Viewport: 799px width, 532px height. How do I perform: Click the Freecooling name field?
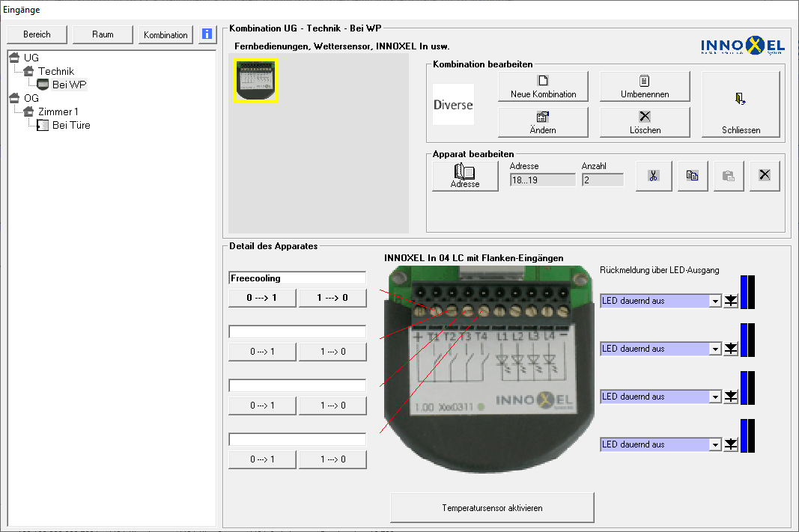tap(297, 278)
